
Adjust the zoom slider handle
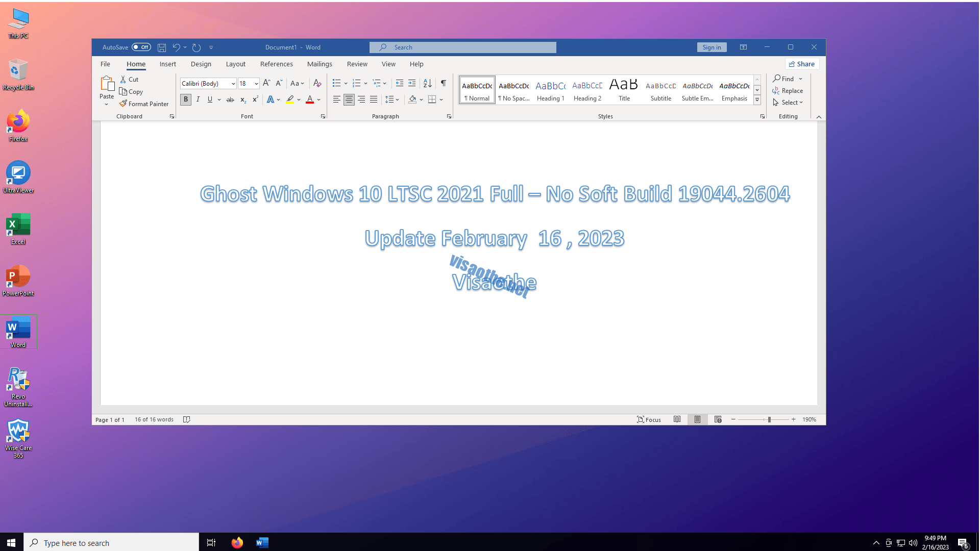(769, 419)
